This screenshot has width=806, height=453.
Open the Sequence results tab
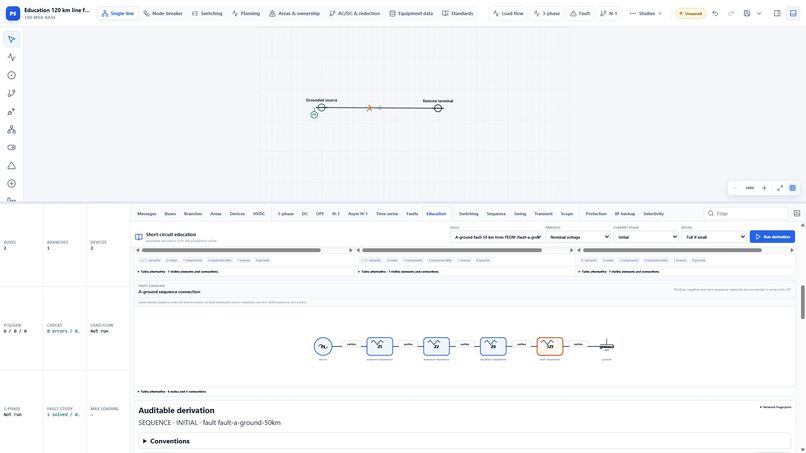point(496,213)
